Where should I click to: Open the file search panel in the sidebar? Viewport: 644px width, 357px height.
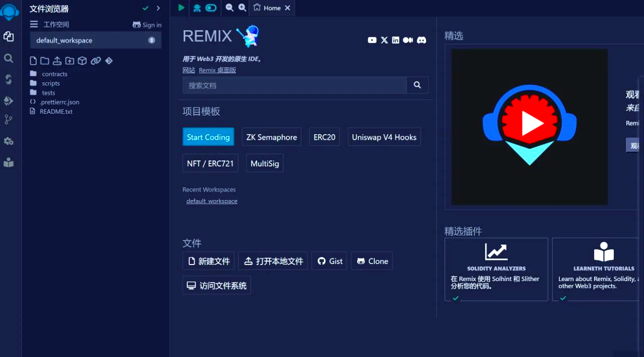point(8,59)
